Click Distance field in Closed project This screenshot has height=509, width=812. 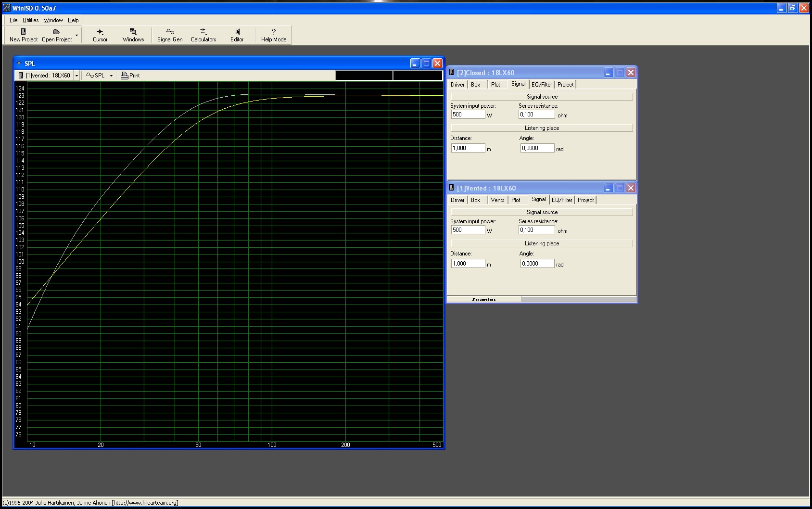tap(468, 148)
